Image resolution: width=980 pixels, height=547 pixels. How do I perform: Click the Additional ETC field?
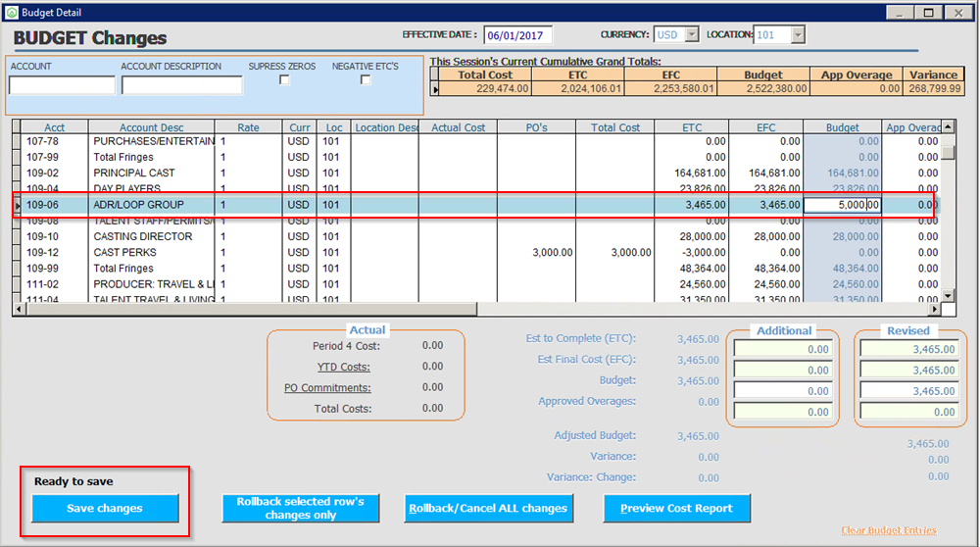tap(783, 349)
